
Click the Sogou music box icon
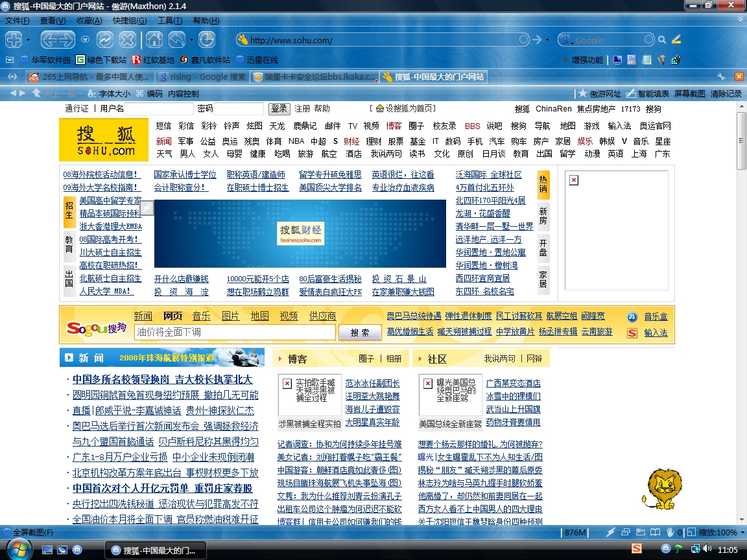(632, 317)
